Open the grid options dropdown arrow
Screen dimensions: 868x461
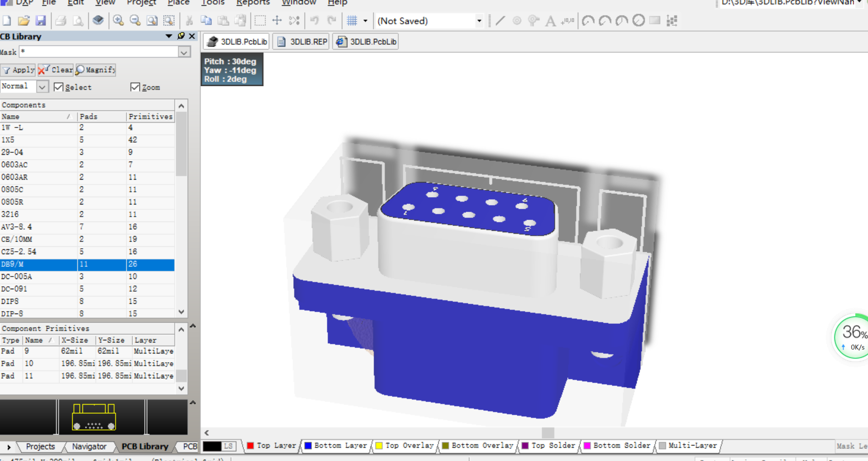click(365, 21)
